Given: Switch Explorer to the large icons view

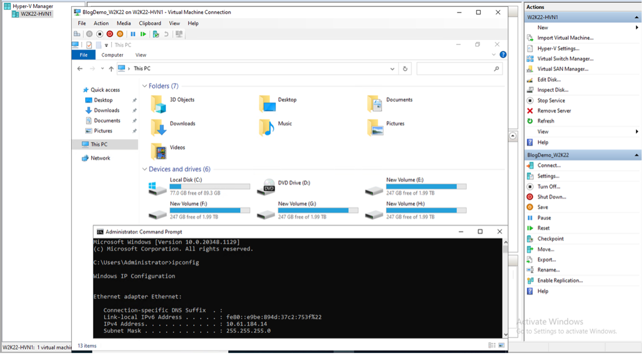Looking at the screenshot, I should [x=502, y=346].
